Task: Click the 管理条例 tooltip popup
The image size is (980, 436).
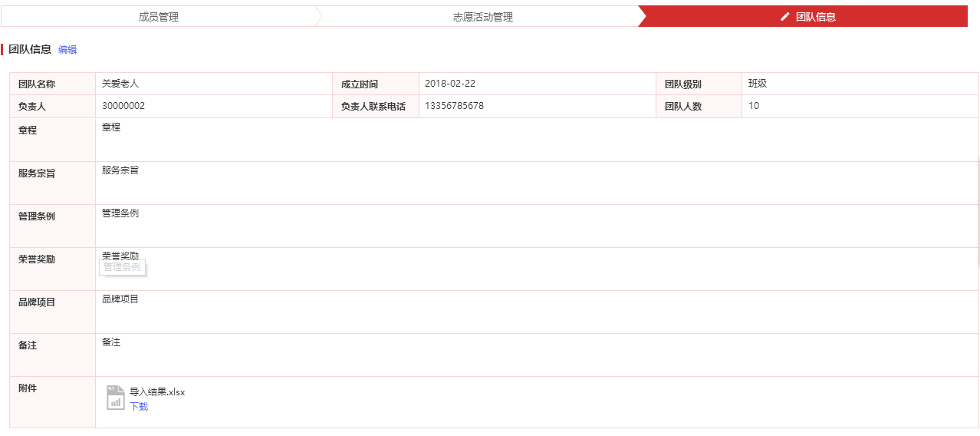Action: (x=123, y=267)
